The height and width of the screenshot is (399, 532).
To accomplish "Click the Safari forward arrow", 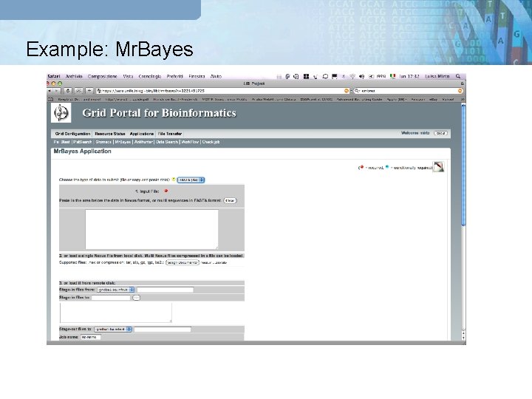I will tap(57, 91).
